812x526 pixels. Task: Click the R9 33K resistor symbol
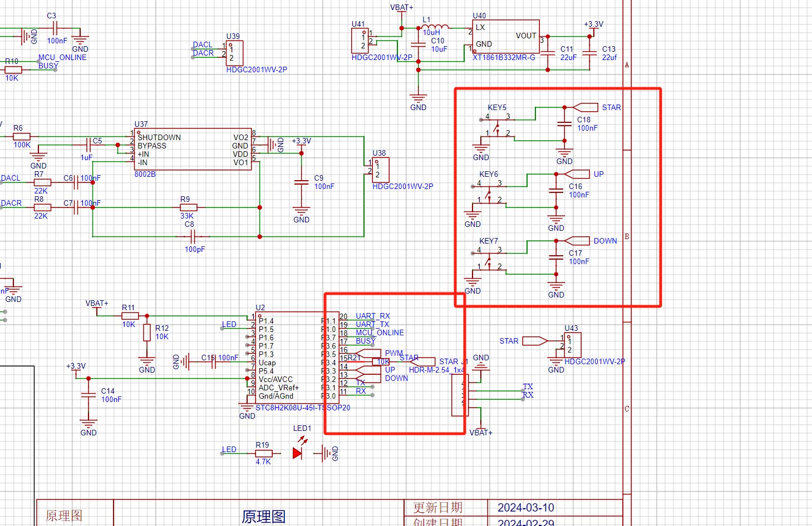[x=189, y=207]
